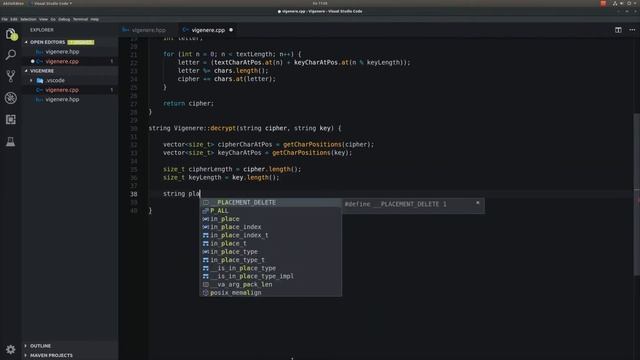The height and width of the screenshot is (360, 640).
Task: Open the Debug menu
Action: (x=64, y=19)
